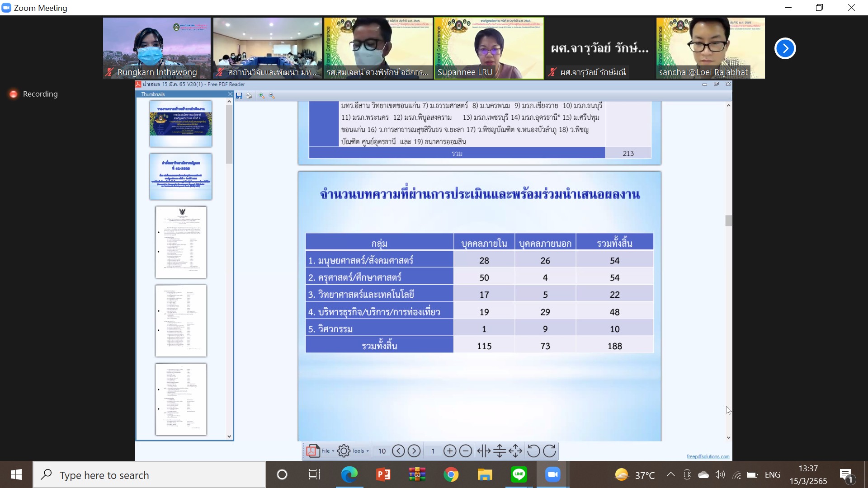
Task: Click the table cell '188' total
Action: pyautogui.click(x=614, y=346)
